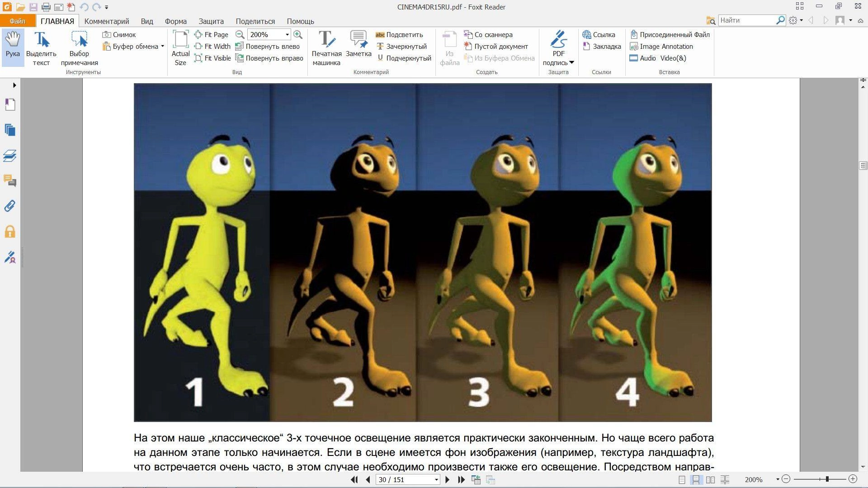Switch to Защита tab
Viewport: 868px width, 488px height.
(x=211, y=21)
